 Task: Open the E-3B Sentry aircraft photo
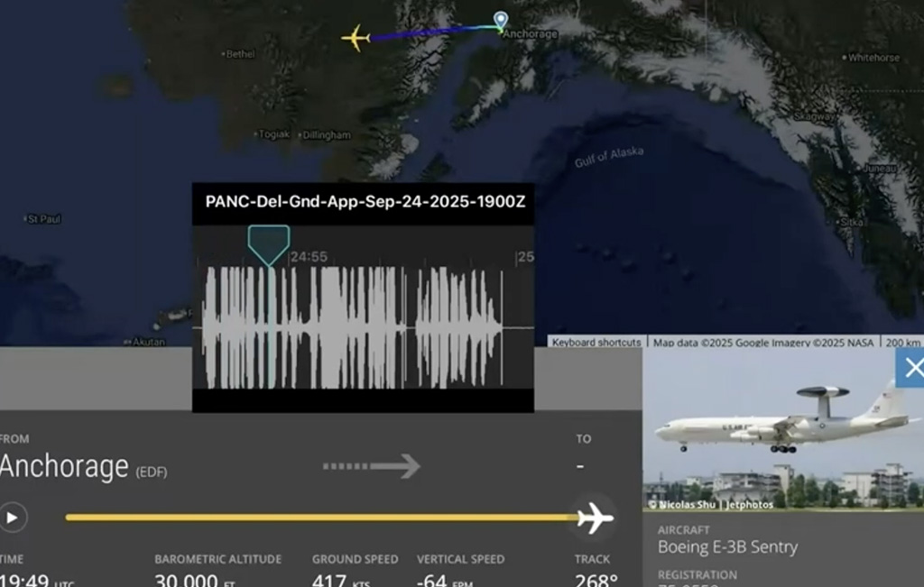pyautogui.click(x=781, y=429)
